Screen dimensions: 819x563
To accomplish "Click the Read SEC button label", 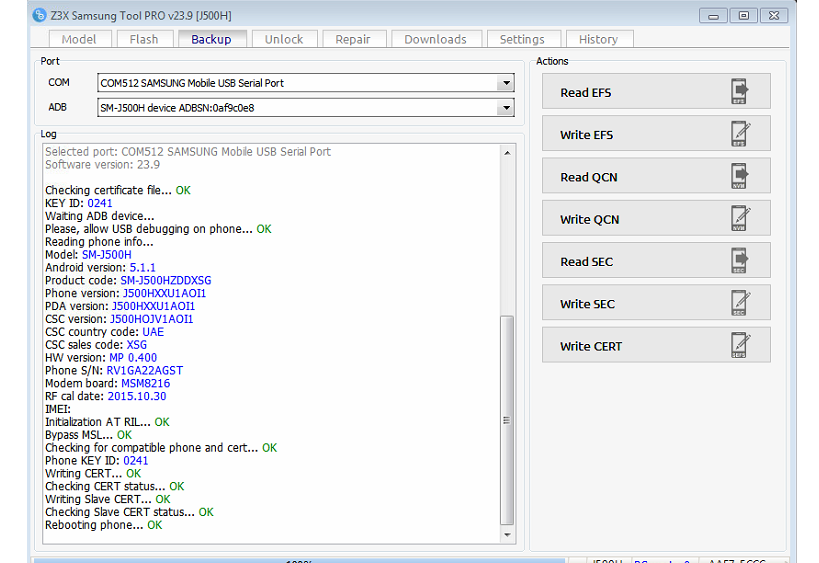I will (587, 262).
